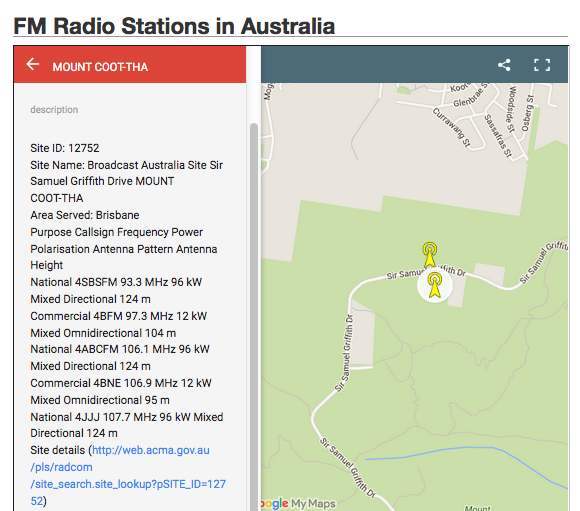Select 'National 4SBSFM 93.3 MHz 96 kW' line
This screenshot has width=580, height=511.
116,282
